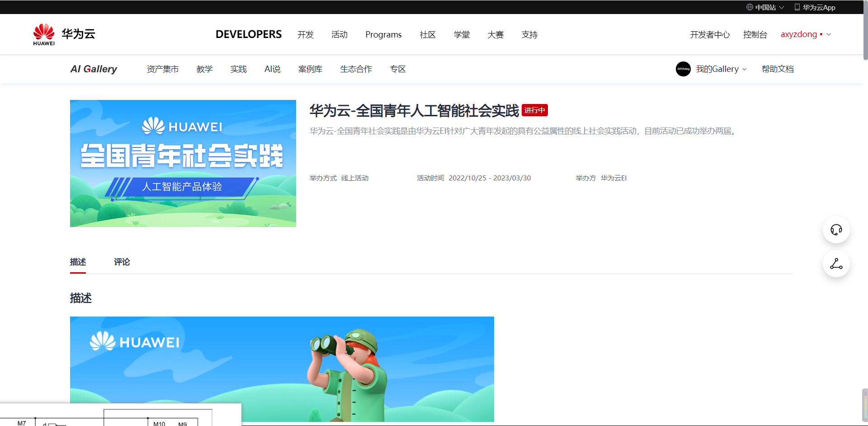Viewport: 868px width, 426px height.
Task: Open the 活动 menu
Action: [x=340, y=34]
